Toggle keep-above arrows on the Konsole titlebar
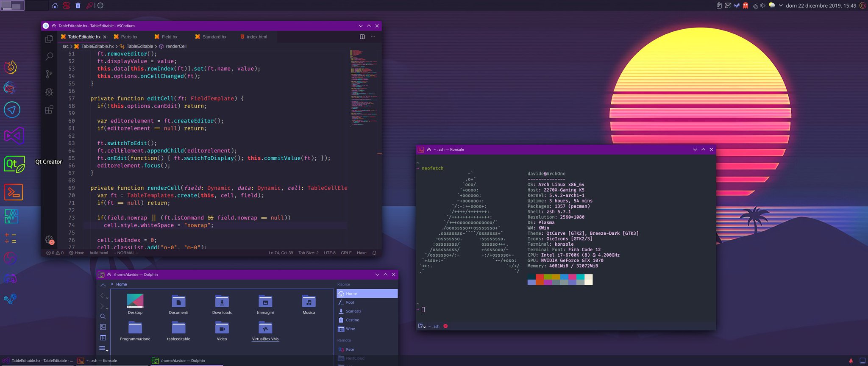Image resolution: width=868 pixels, height=366 pixels. click(x=429, y=150)
